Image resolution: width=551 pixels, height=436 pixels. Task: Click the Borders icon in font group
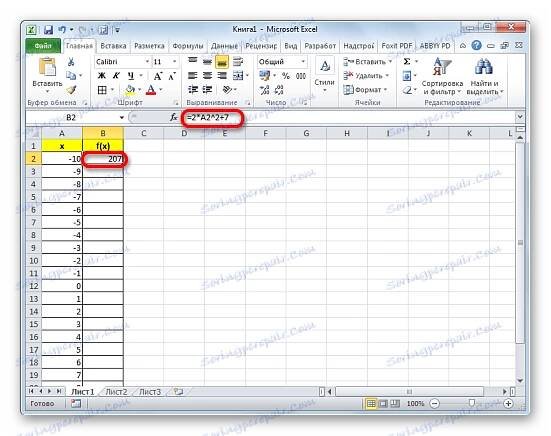click(102, 90)
